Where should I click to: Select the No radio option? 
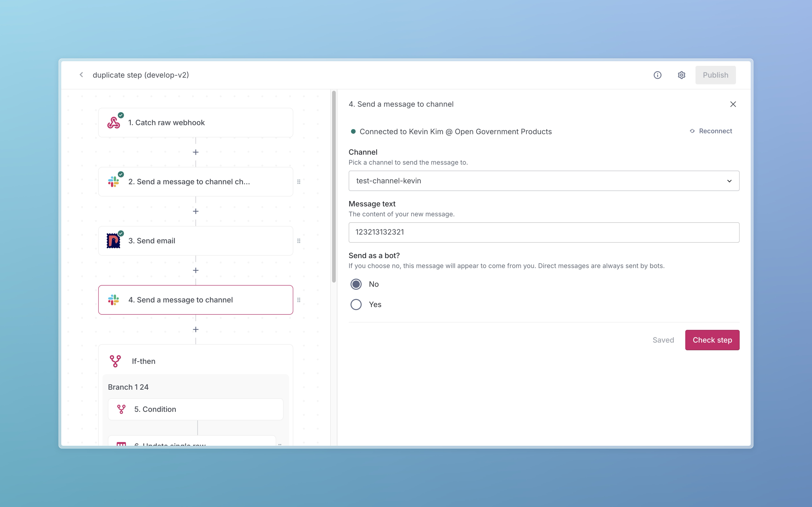point(356,284)
